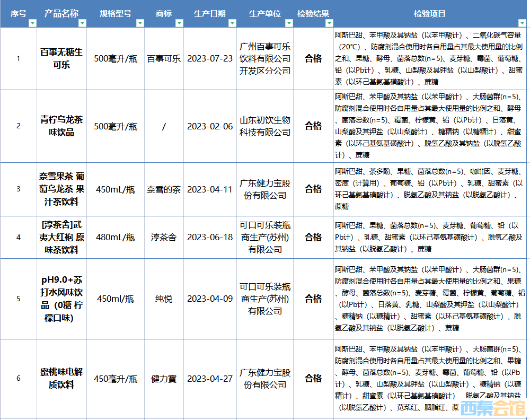530x420 pixels.
Task: Click the 纯悦 trademark cell
Action: point(164,299)
